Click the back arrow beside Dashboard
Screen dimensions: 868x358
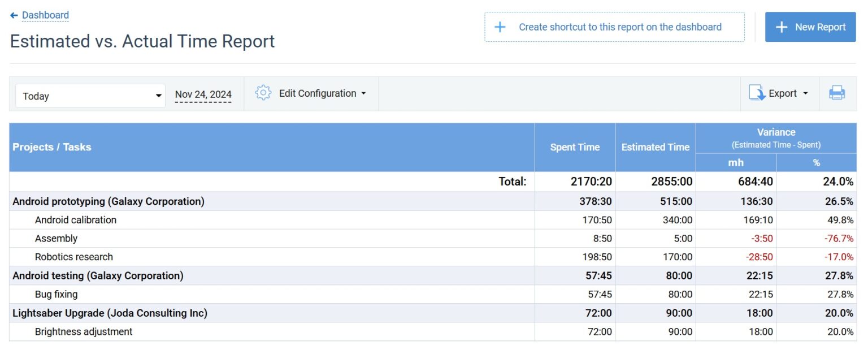point(14,15)
